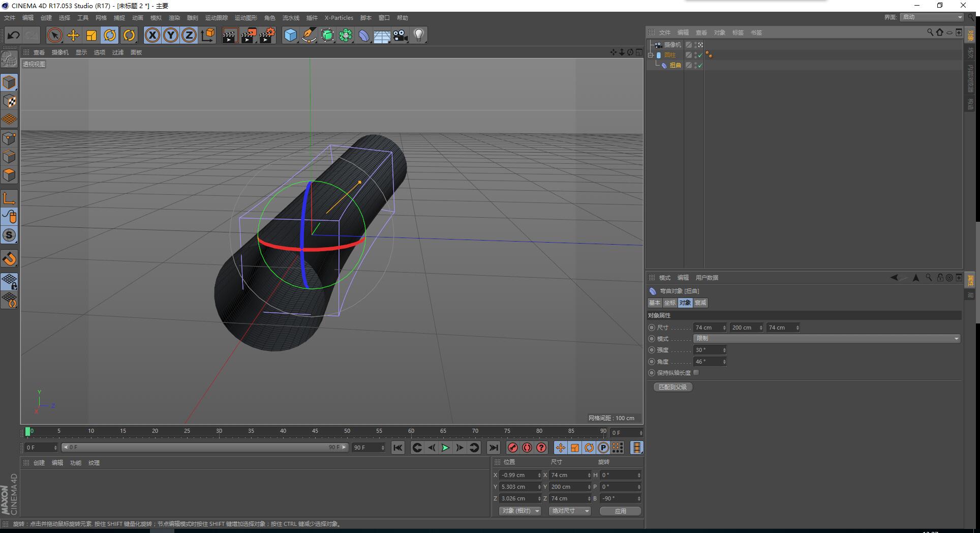This screenshot has width=980, height=533.
Task: Activate the Rotate tool
Action: (110, 35)
